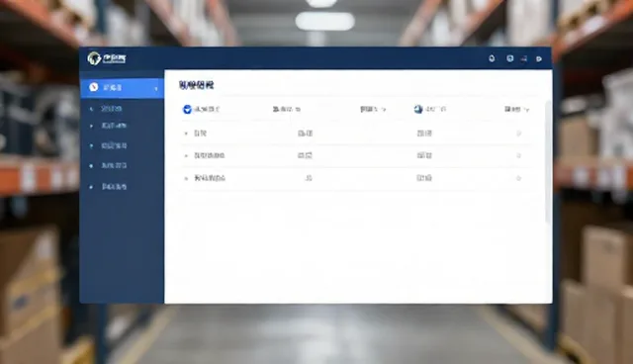This screenshot has width=633, height=364.
Task: Open the first sidebar sub-item under the highlighted section
Action: [112, 109]
